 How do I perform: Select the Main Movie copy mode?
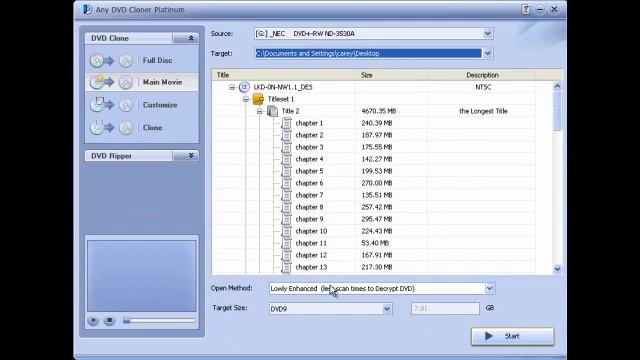pyautogui.click(x=142, y=82)
